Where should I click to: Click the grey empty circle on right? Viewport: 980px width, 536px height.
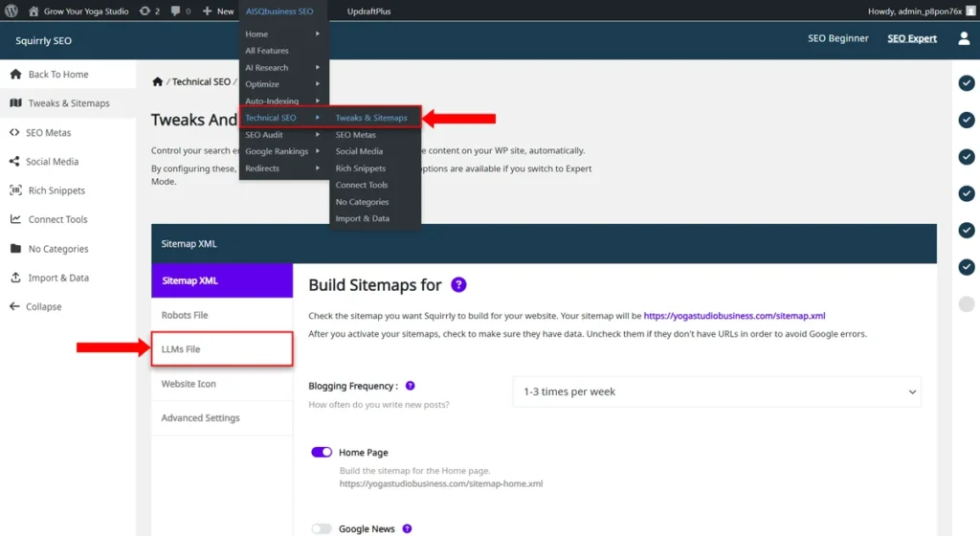click(967, 303)
